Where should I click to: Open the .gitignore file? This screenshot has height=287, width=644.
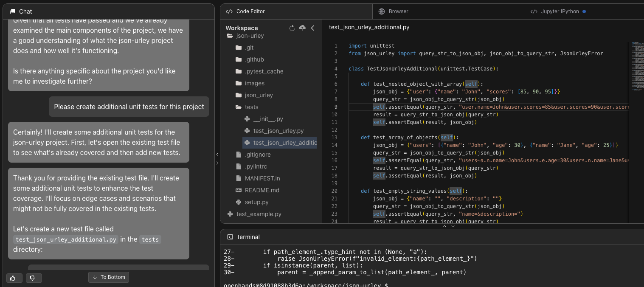tap(257, 155)
